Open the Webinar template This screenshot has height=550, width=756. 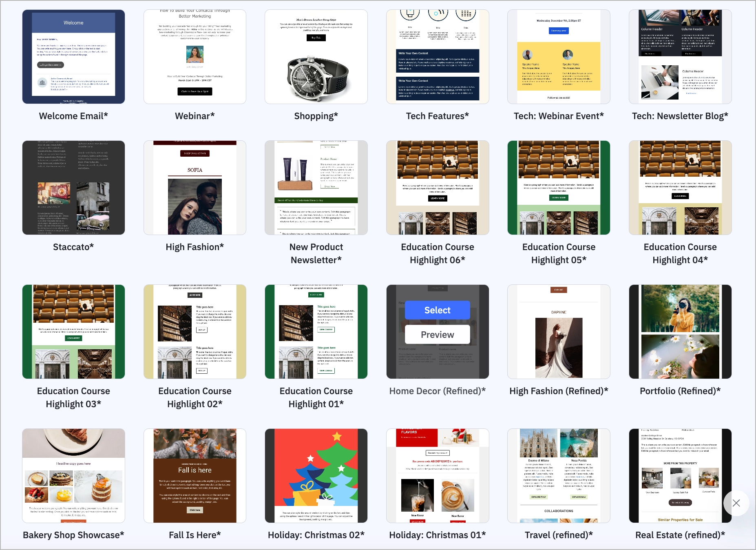coord(195,56)
